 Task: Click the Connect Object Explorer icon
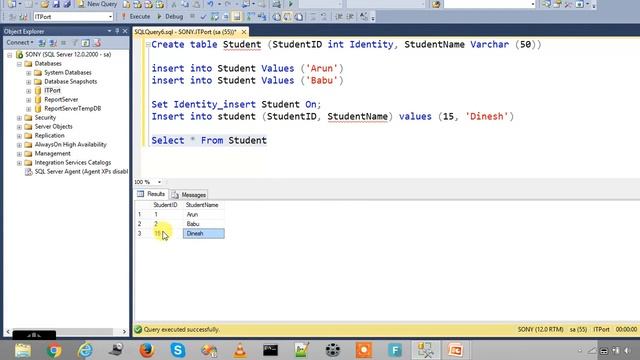pos(42,42)
